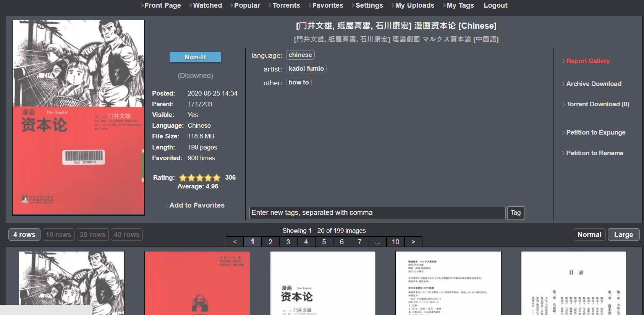Go to page 4 of thumbnails
Viewport: 644px width, 315px height.
pos(306,242)
